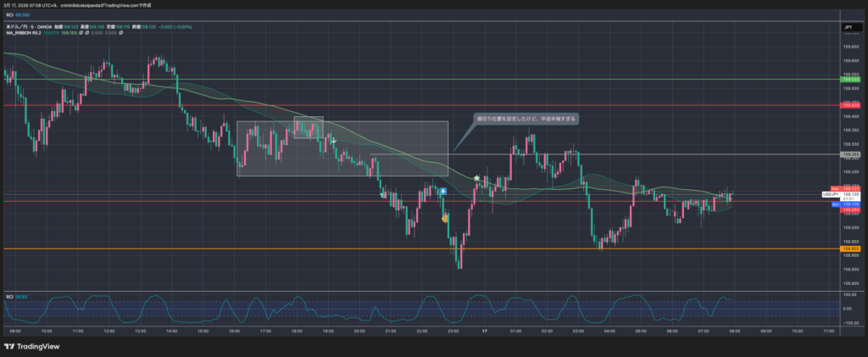Click the RCI indicator label at top

[8, 14]
